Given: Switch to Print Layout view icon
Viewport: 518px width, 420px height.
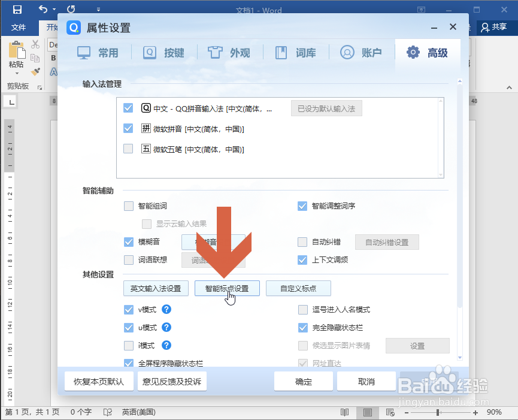Looking at the screenshot, I should (367, 412).
